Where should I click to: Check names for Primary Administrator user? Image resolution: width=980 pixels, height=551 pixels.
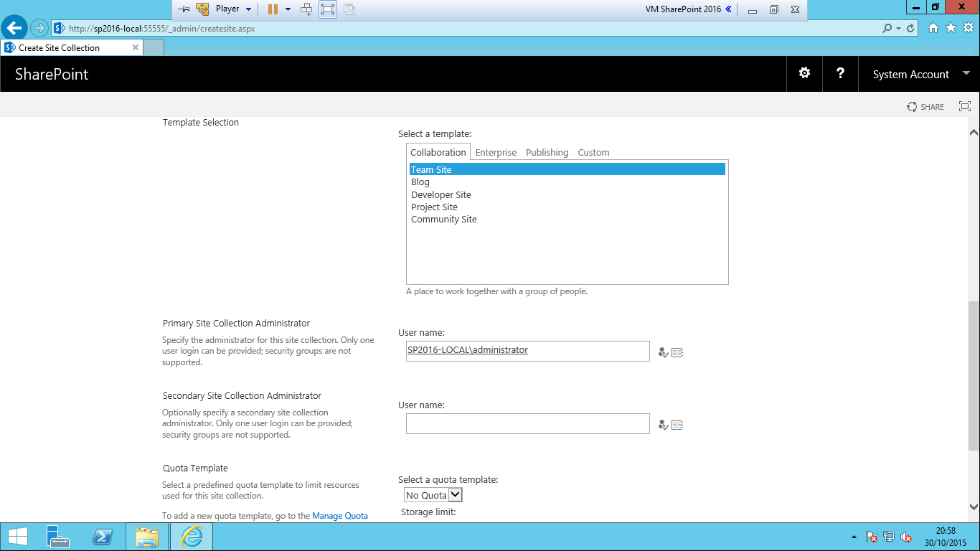(663, 352)
